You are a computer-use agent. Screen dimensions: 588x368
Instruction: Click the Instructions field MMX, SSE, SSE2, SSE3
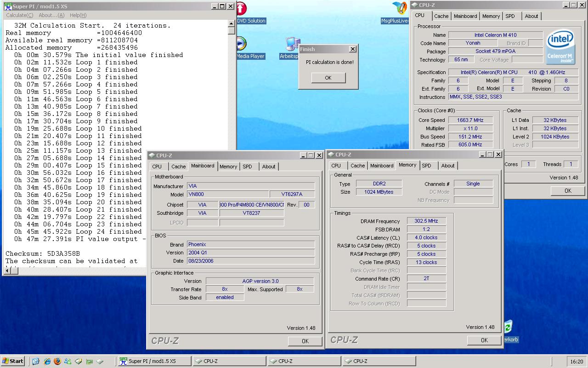click(x=513, y=97)
